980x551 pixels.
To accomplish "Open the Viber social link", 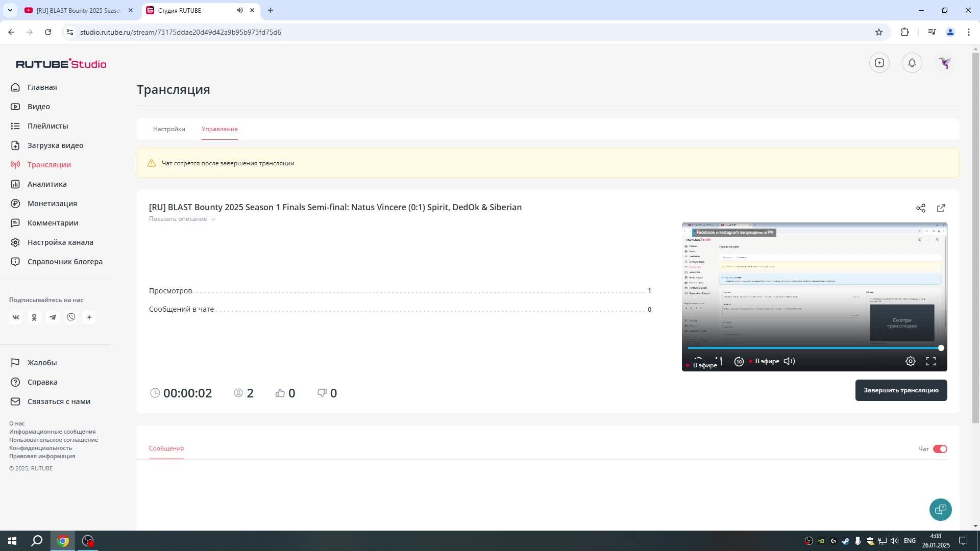I will [71, 317].
